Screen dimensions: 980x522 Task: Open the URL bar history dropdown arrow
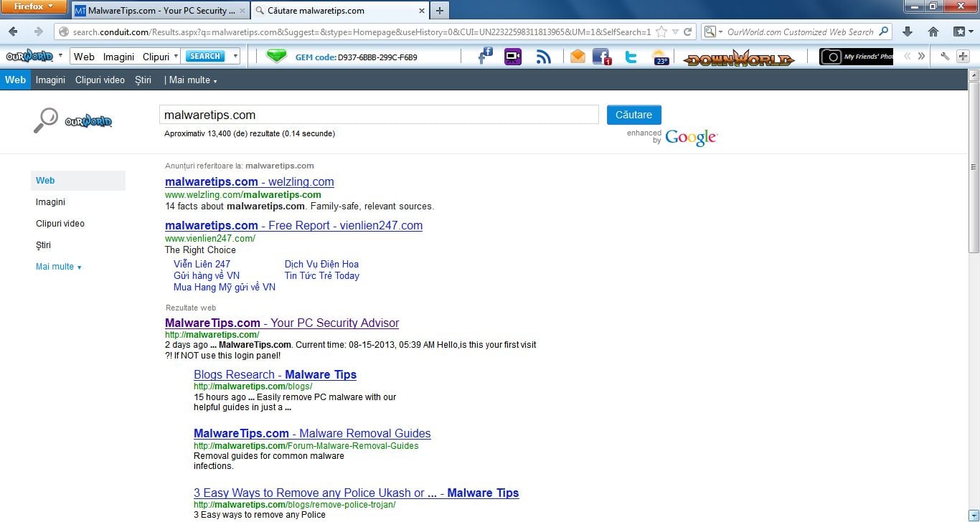click(675, 32)
